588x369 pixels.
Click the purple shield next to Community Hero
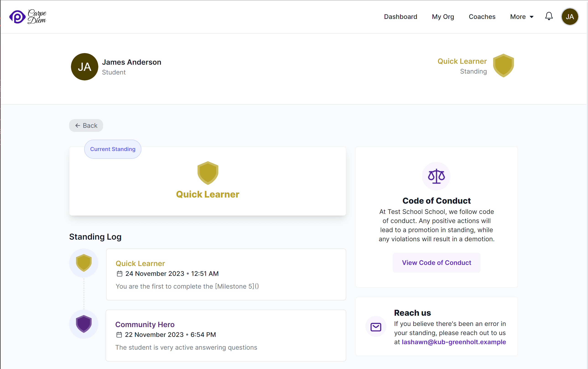84,324
